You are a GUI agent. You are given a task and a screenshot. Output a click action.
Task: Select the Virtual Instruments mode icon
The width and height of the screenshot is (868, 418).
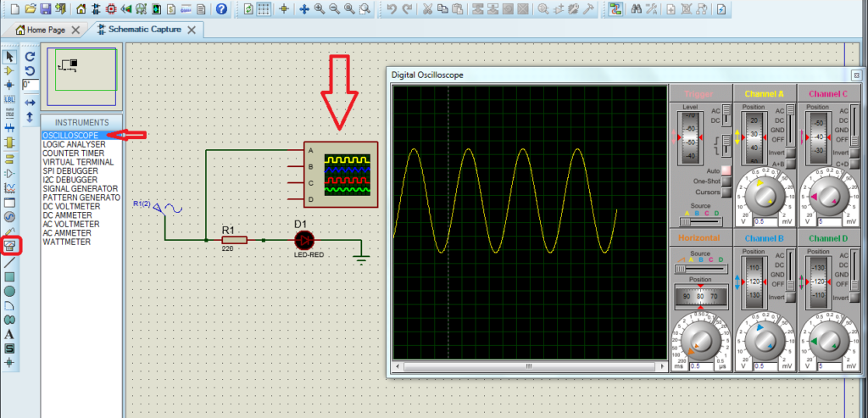(10, 245)
